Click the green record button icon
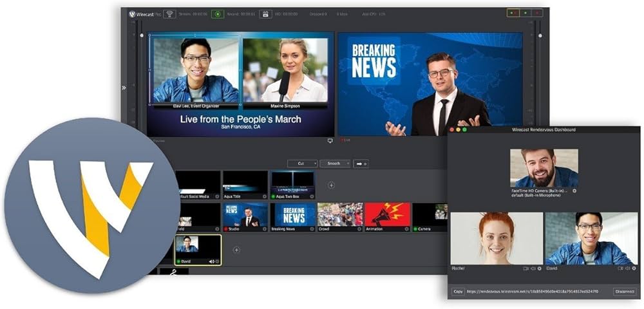The height and width of the screenshot is (309, 644). point(218,14)
